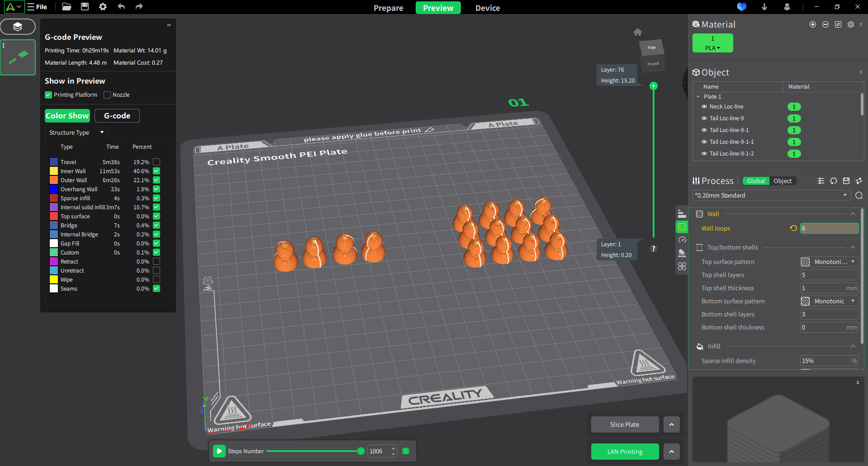868x466 pixels.
Task: Open the download arrow icon in title bar
Action: pyautogui.click(x=764, y=7)
